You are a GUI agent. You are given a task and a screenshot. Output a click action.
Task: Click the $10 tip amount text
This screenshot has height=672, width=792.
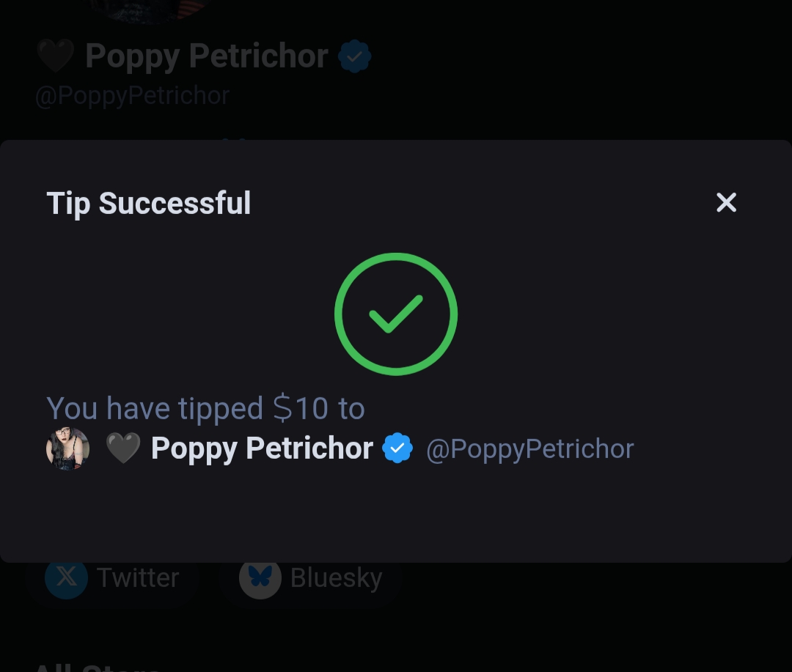pos(301,408)
